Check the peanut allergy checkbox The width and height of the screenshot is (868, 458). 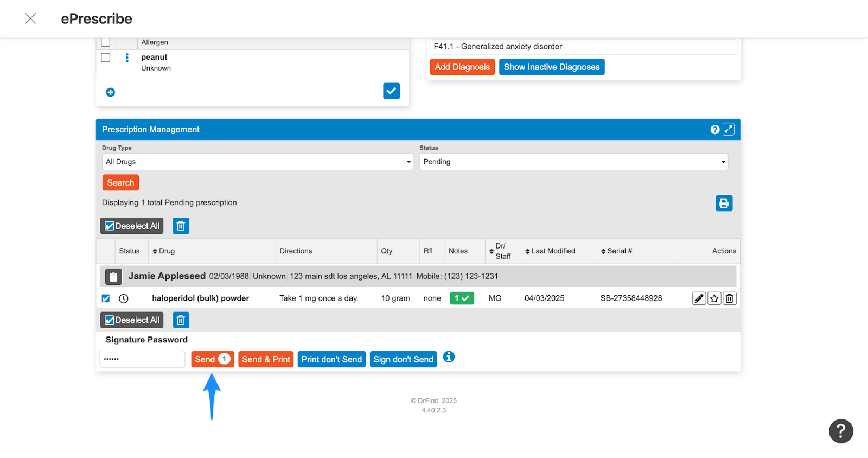point(106,58)
